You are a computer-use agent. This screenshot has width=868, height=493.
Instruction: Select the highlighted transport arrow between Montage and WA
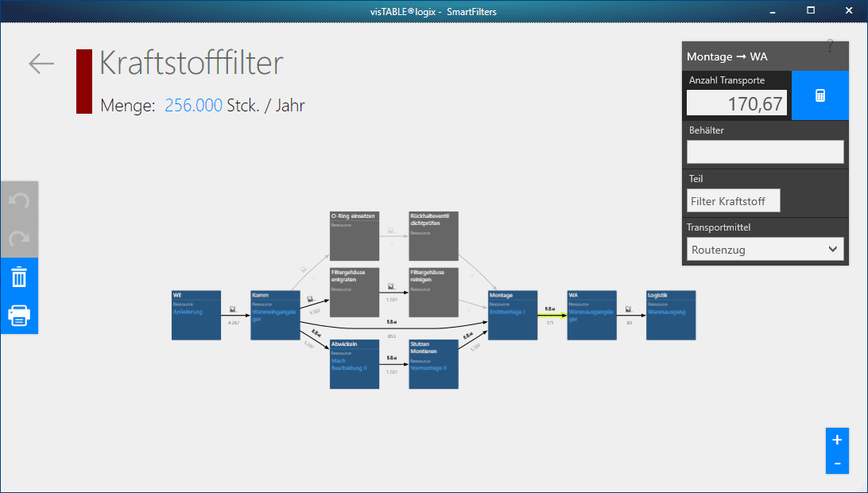click(x=551, y=315)
